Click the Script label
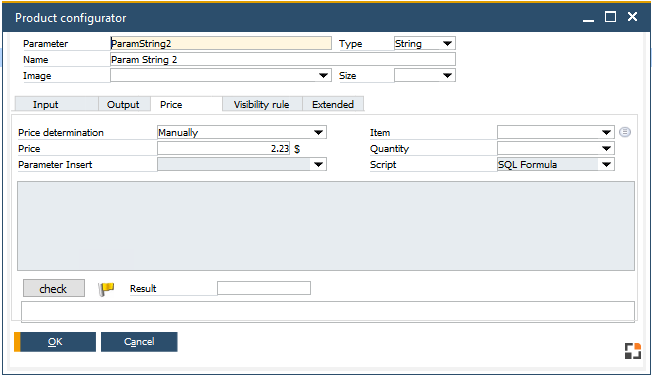652x377 pixels. tap(383, 165)
